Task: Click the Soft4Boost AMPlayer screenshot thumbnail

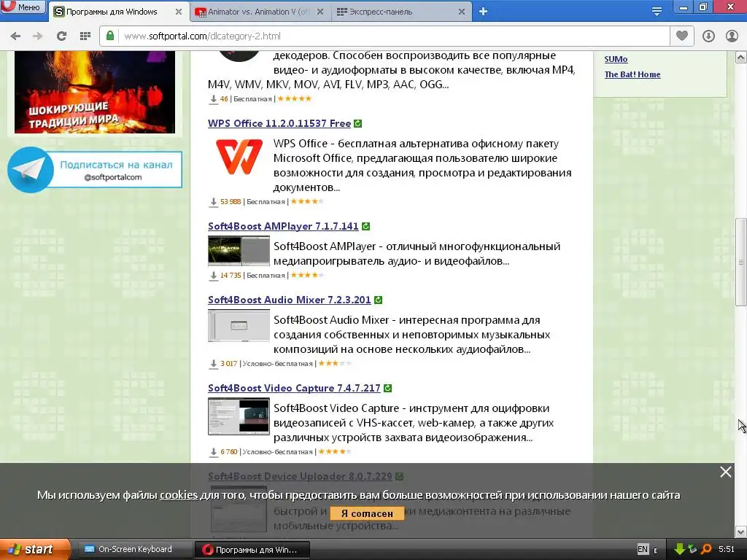Action: (x=239, y=251)
